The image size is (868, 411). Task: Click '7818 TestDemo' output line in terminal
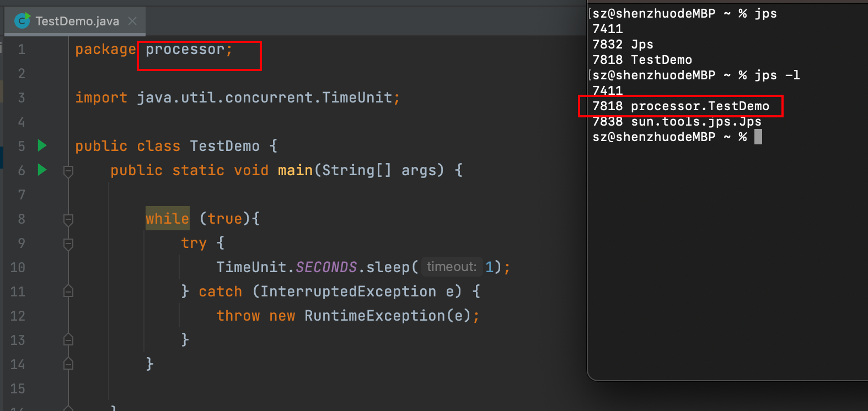(x=642, y=60)
